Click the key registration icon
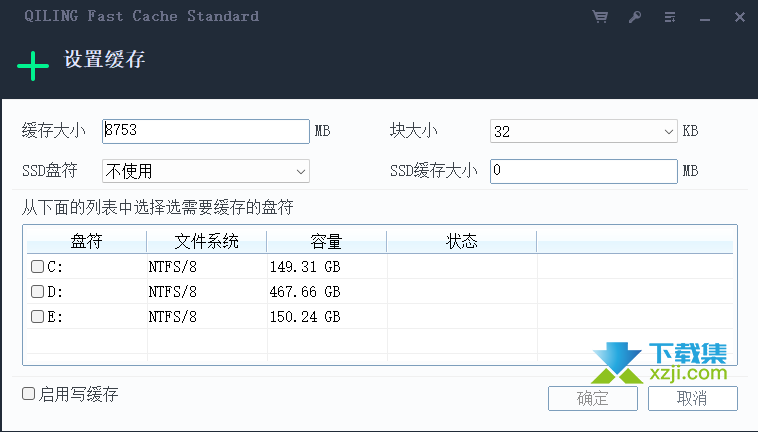The height and width of the screenshot is (432, 758). pyautogui.click(x=635, y=17)
